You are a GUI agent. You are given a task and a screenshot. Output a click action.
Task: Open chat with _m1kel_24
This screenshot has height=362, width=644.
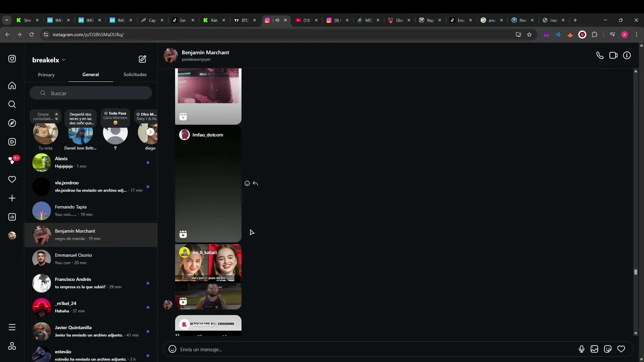tap(91, 307)
